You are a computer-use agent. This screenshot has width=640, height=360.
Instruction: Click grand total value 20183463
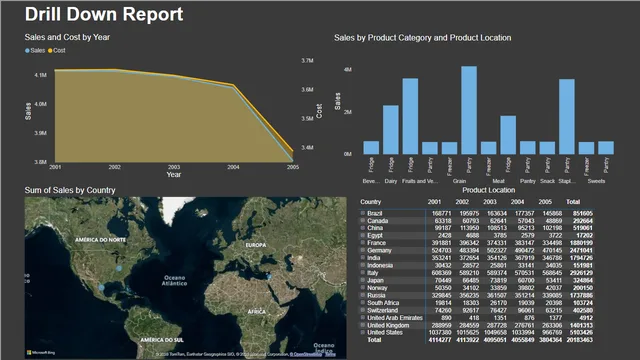(580, 340)
